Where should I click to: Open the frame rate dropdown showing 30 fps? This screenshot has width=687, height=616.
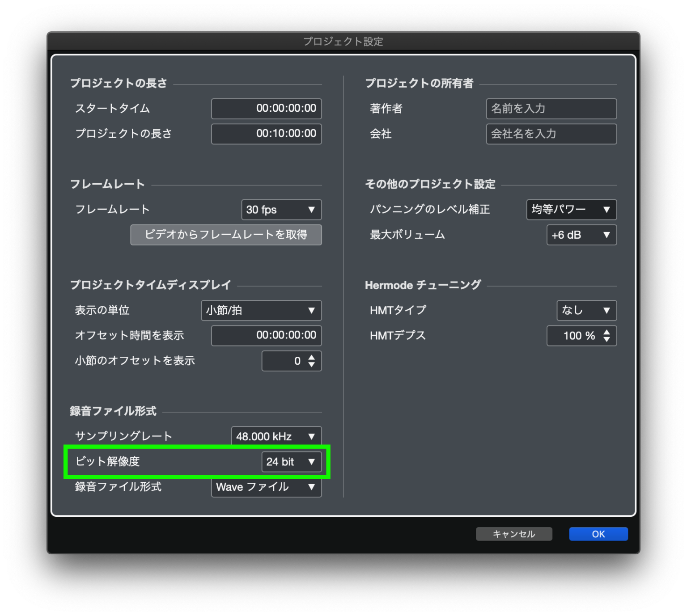[x=281, y=210]
